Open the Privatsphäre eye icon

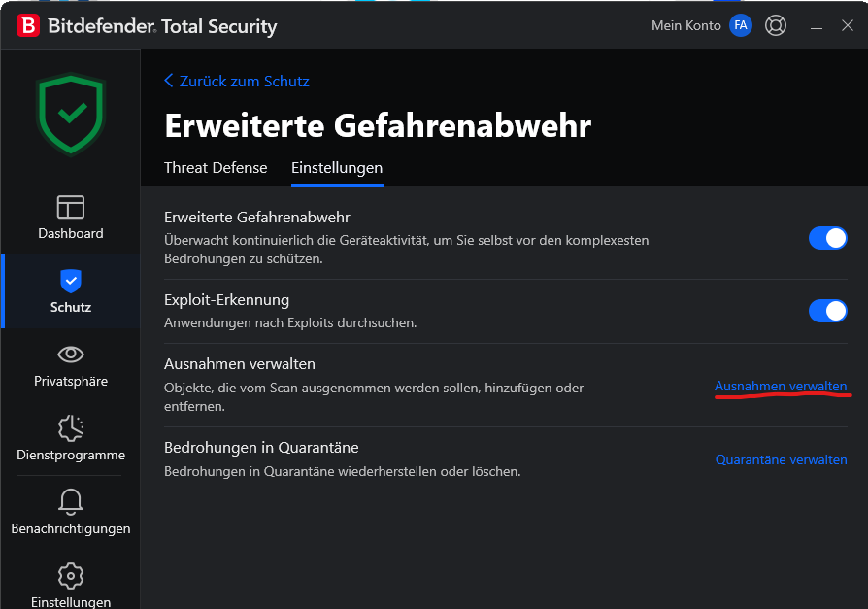pos(71,355)
